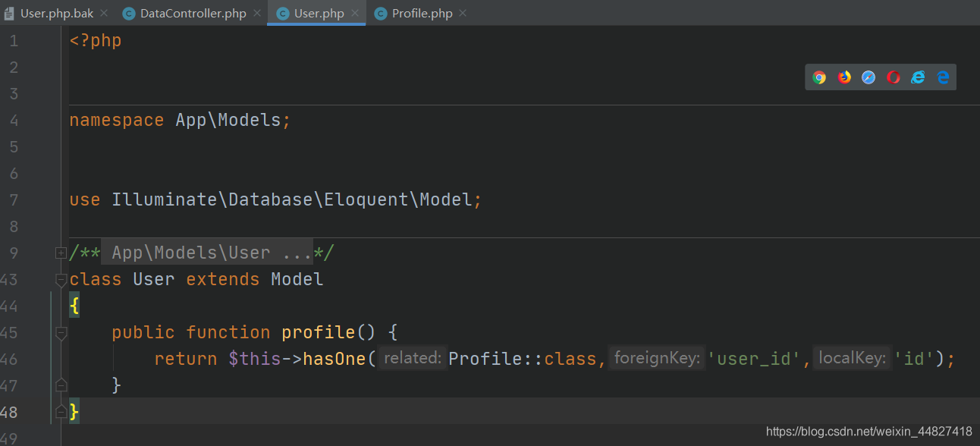This screenshot has height=446, width=980.
Task: Switch to Profile.php tab
Action: (422, 13)
